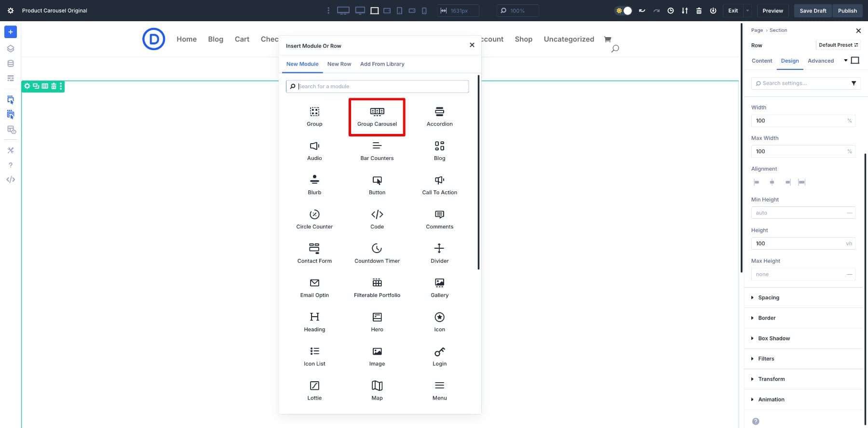Open the Default Preset dropdown

click(x=838, y=45)
